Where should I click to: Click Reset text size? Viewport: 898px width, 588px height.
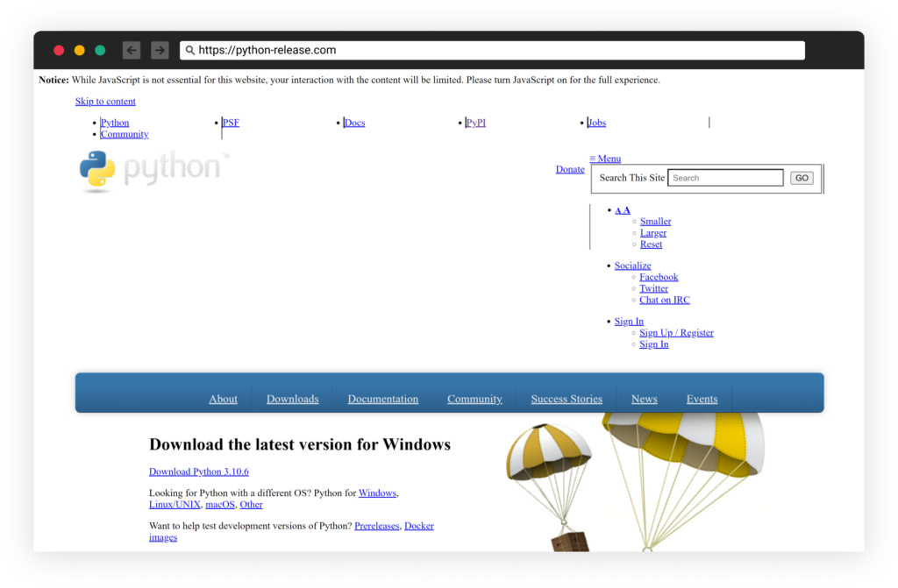click(x=652, y=244)
